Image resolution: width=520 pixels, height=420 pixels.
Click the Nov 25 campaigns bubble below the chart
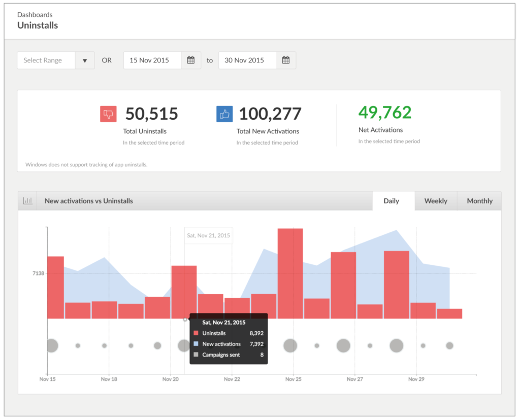pos(290,345)
